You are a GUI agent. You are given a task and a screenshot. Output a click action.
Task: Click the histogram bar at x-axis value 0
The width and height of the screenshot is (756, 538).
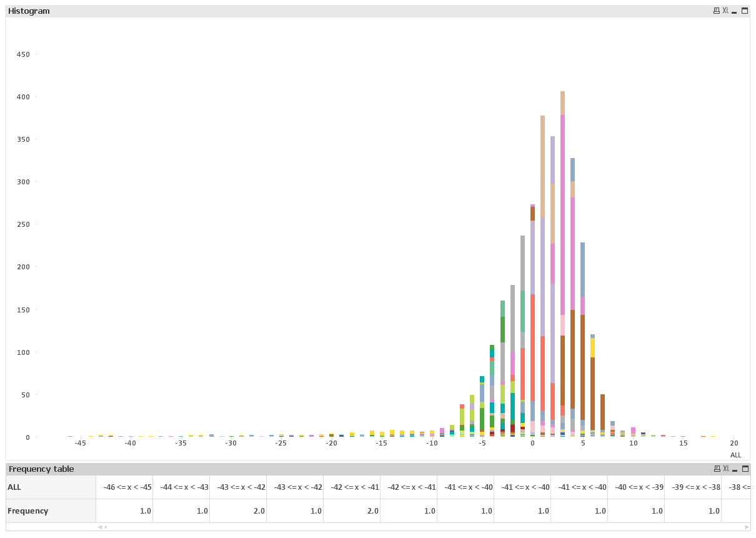[532, 321]
